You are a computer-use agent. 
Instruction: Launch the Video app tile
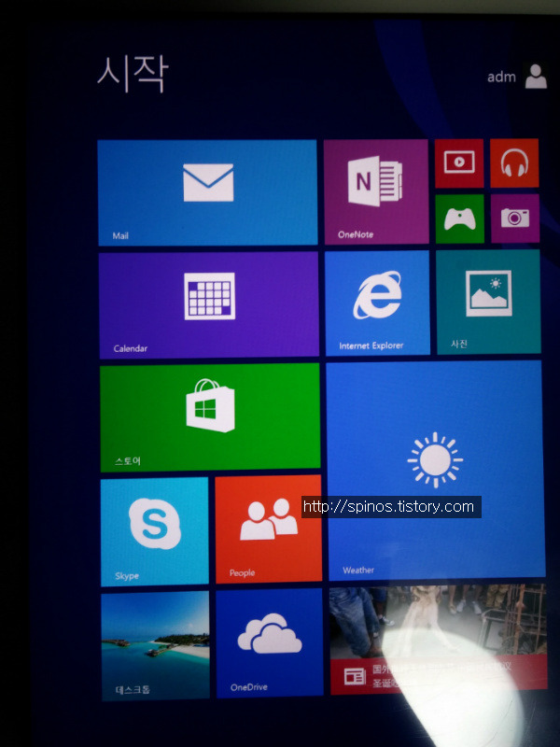coord(459,162)
